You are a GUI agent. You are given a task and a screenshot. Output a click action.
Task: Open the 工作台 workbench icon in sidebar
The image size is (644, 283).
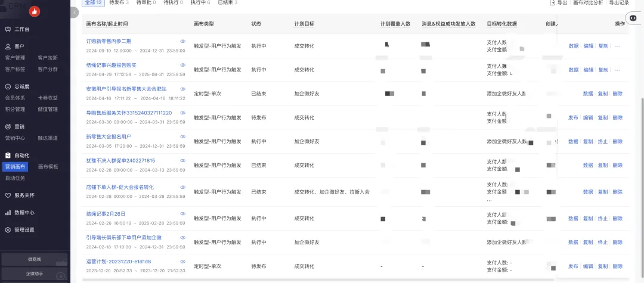coord(8,29)
